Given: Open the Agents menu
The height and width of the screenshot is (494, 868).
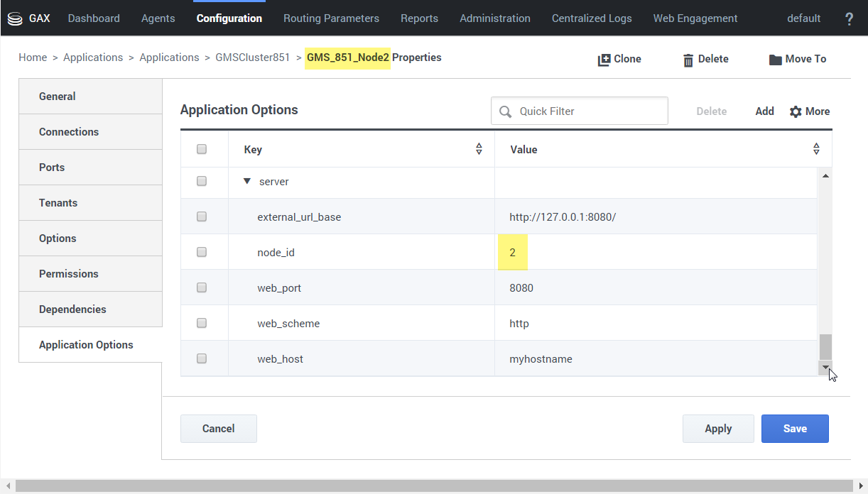Looking at the screenshot, I should tap(158, 18).
